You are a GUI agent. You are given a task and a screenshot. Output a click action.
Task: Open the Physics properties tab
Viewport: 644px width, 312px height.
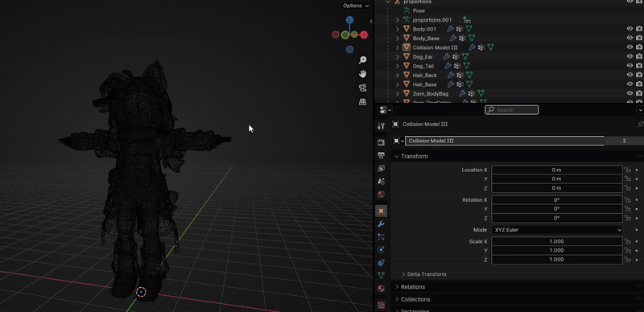click(x=381, y=249)
